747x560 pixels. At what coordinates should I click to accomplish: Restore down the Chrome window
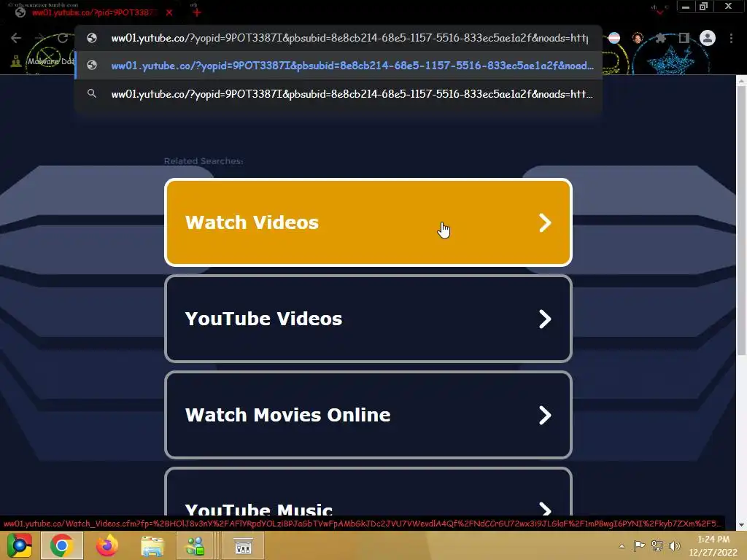(x=703, y=7)
